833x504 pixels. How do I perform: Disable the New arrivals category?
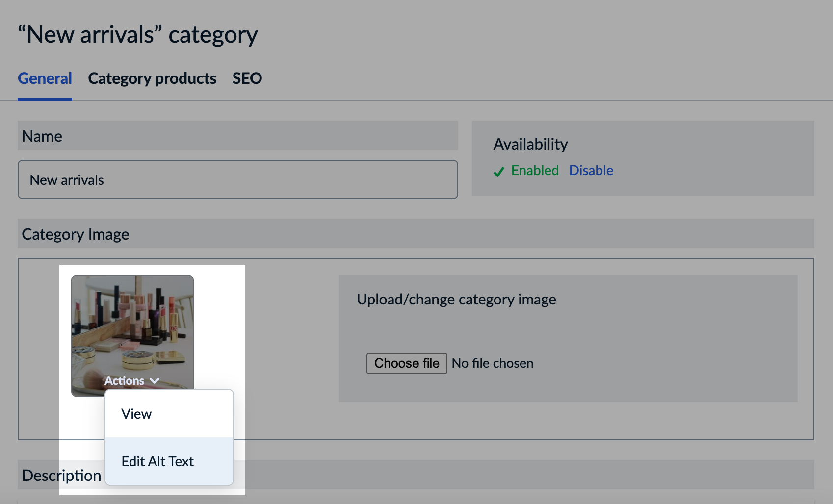[591, 170]
